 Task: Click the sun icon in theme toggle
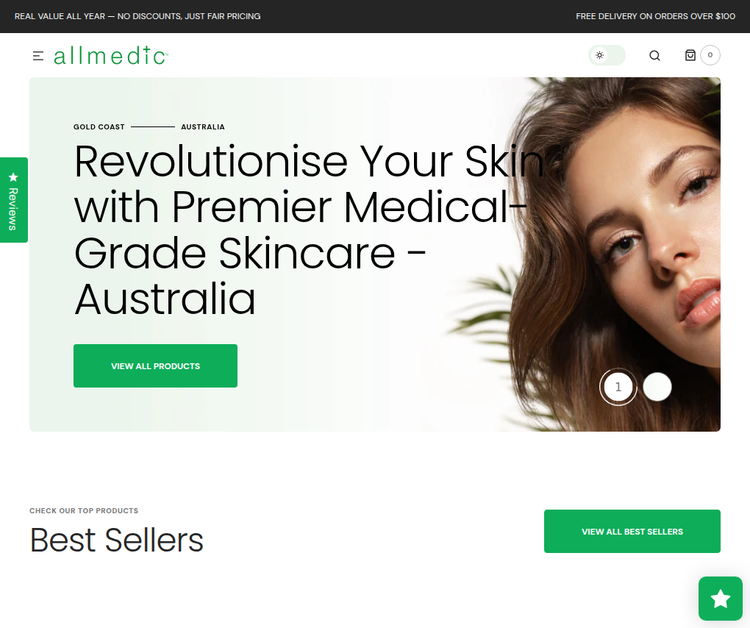599,55
